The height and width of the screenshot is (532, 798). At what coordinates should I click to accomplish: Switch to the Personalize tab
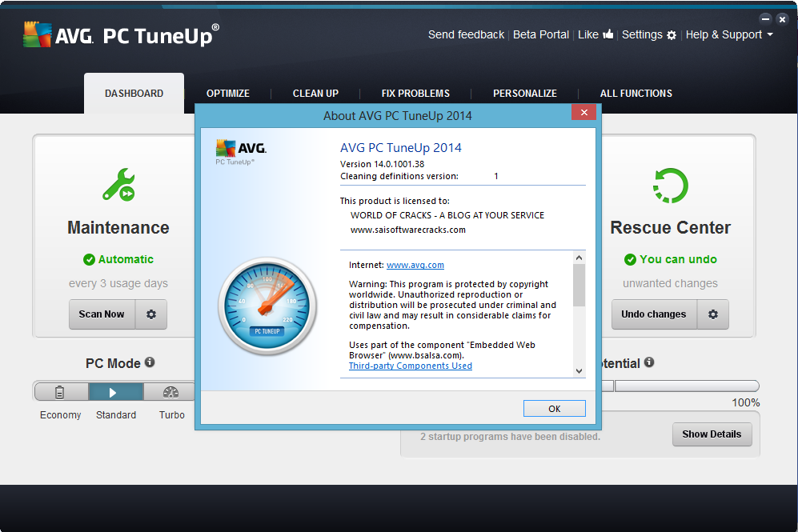coord(525,94)
